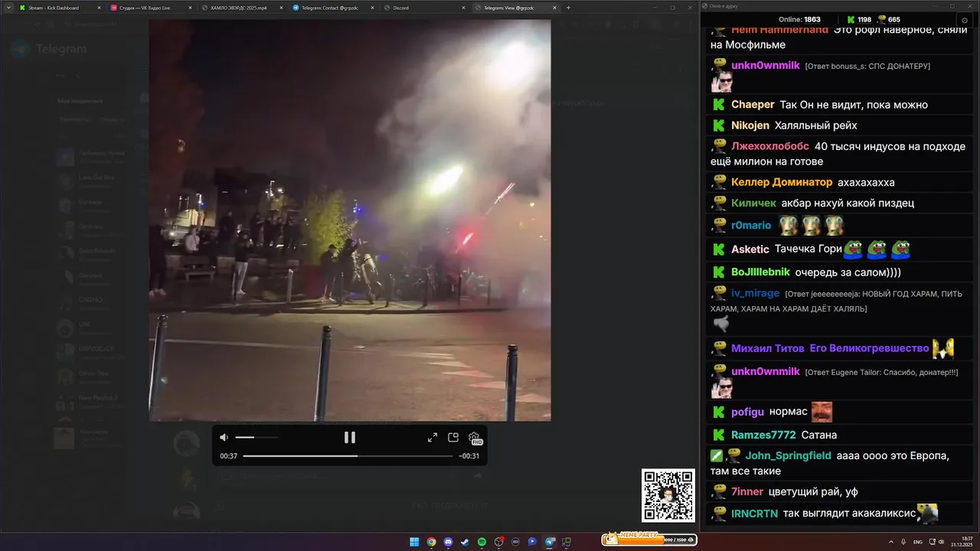
Task: Close the ХАМЛО ЗВЭРДС 2025.mp4 tab
Action: click(x=281, y=8)
